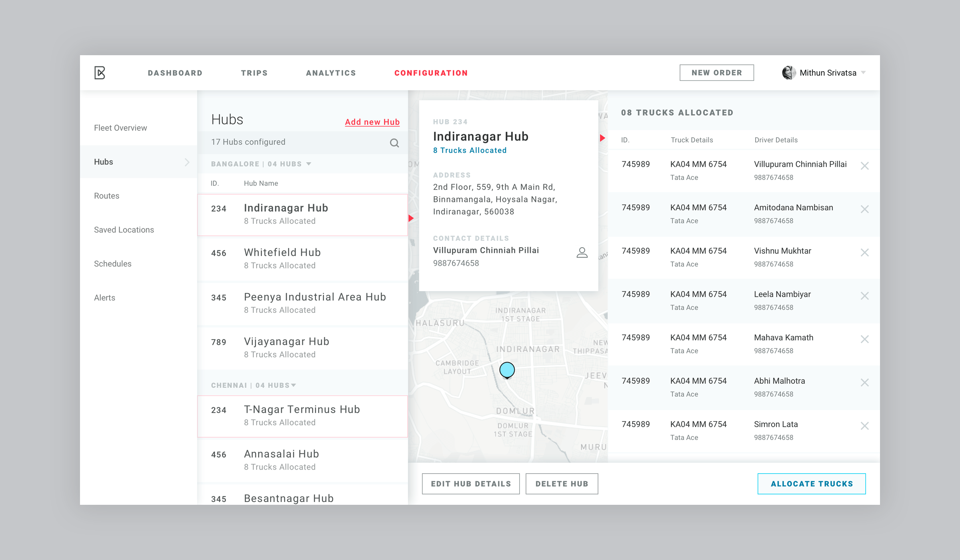Click the remove icon next to Leela Nambiyar

865,297
